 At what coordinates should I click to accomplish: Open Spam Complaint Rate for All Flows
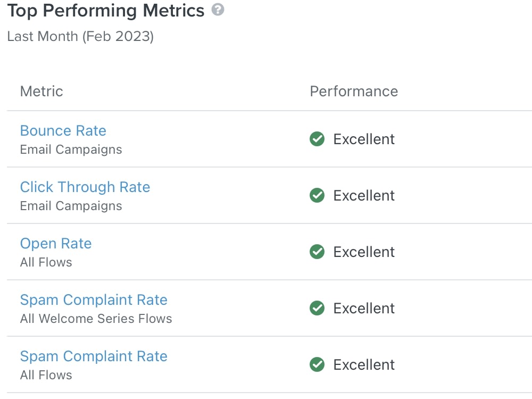tap(94, 356)
